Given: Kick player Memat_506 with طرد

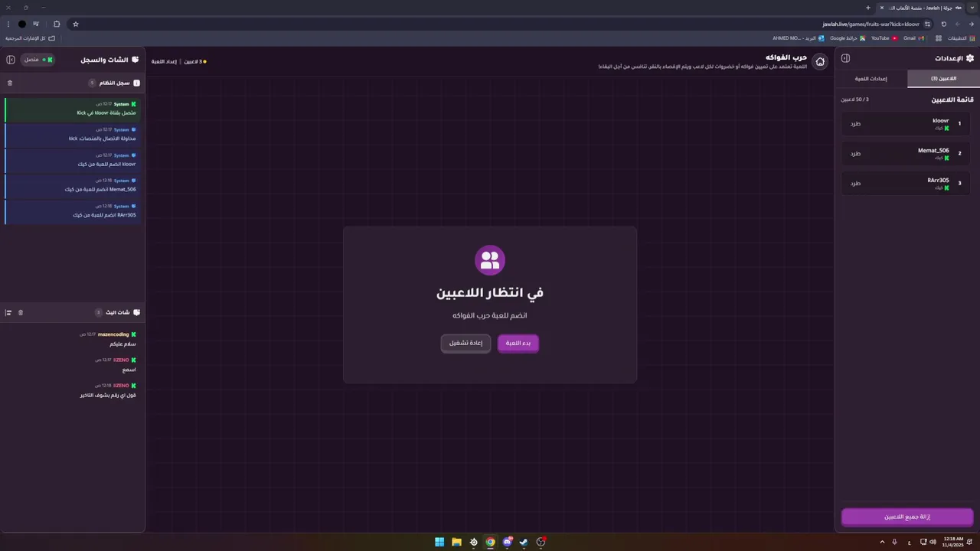Looking at the screenshot, I should pyautogui.click(x=855, y=153).
